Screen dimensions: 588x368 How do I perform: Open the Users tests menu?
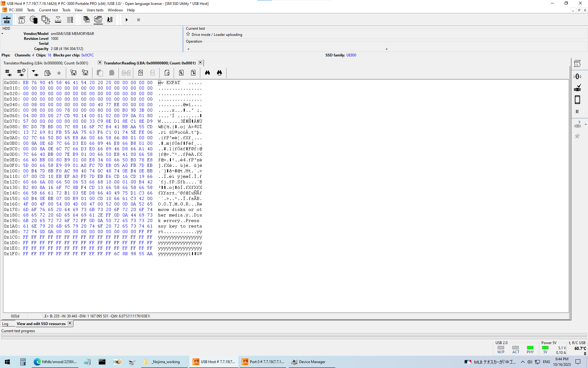point(95,10)
